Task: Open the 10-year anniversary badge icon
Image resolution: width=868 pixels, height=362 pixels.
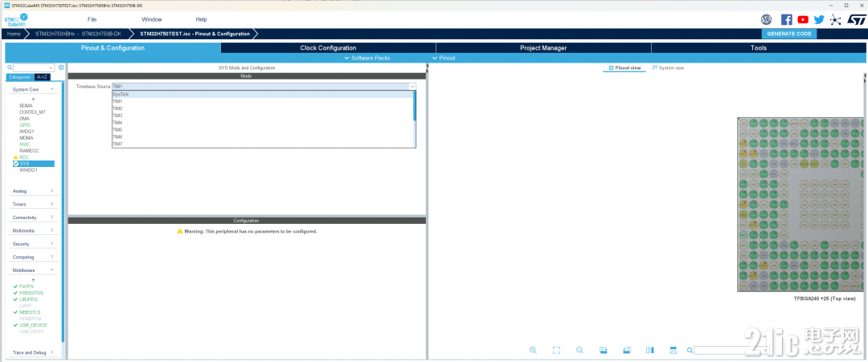Action: click(x=766, y=19)
